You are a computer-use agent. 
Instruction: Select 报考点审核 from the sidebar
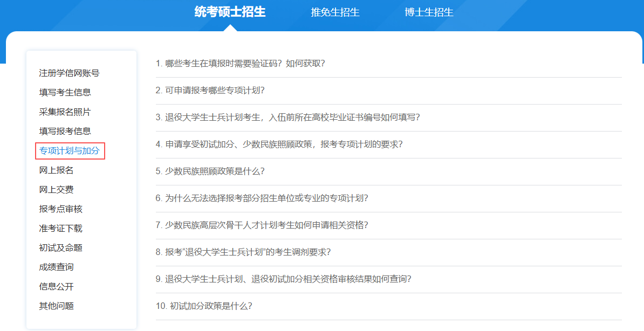pos(61,209)
